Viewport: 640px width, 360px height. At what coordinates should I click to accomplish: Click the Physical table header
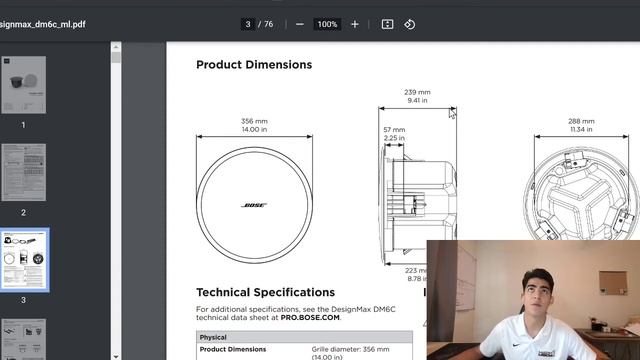click(304, 337)
